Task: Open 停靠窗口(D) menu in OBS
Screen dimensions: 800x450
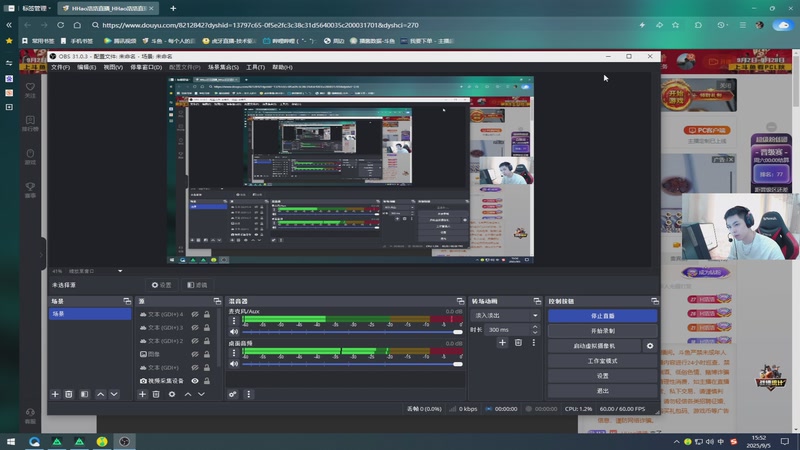Action: pyautogui.click(x=146, y=67)
